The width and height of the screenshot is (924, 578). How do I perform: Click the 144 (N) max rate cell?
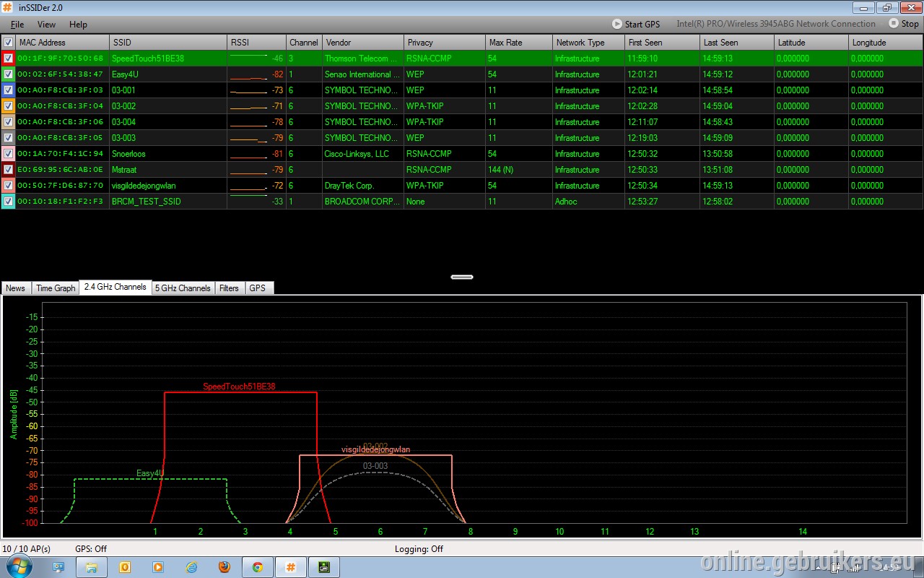519,170
